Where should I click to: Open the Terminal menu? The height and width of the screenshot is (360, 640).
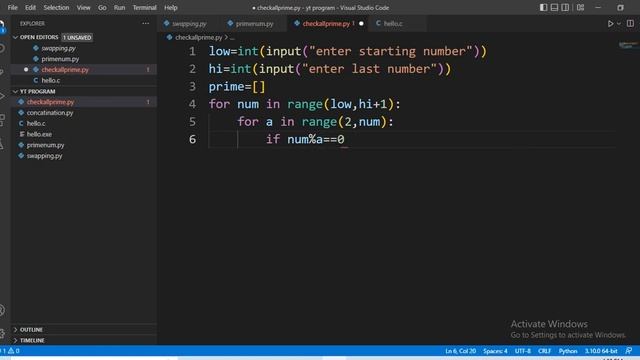[x=144, y=7]
